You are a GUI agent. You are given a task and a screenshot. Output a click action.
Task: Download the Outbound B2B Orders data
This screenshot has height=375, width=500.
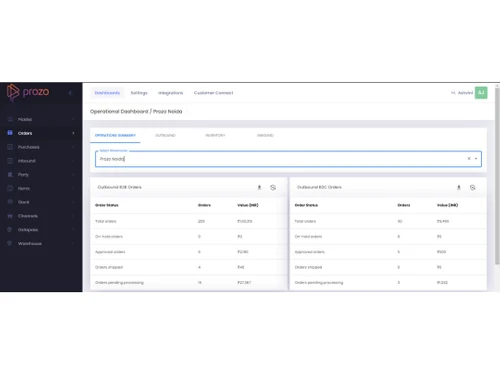(x=259, y=187)
